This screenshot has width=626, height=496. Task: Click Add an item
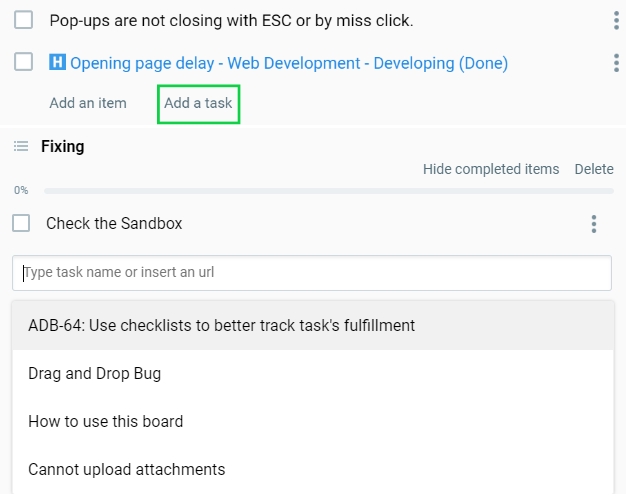click(x=88, y=103)
